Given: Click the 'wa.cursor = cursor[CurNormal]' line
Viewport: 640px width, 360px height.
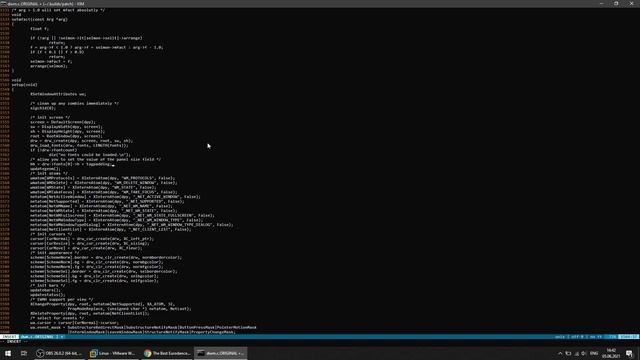Looking at the screenshot, I should click(74, 322).
